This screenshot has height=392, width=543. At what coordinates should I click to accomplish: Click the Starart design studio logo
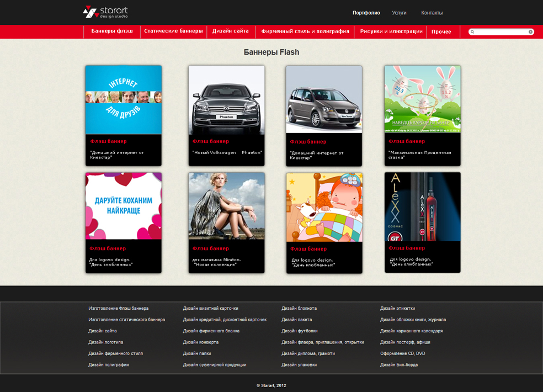[105, 12]
